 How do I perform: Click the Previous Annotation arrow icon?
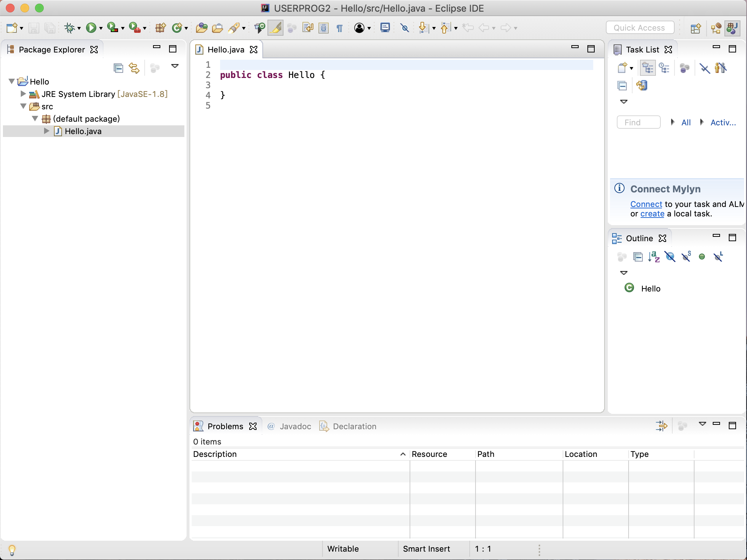coord(445,28)
